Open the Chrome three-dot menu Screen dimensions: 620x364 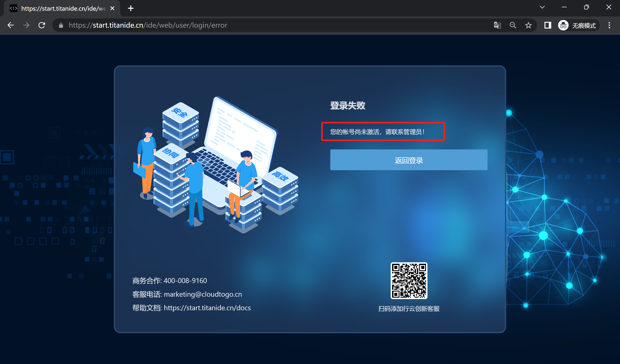[x=609, y=25]
